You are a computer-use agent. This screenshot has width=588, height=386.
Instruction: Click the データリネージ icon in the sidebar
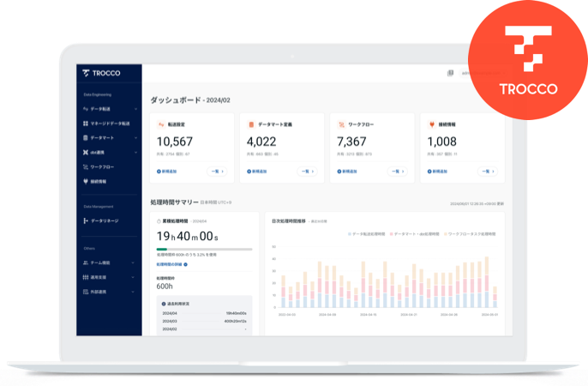pos(85,220)
